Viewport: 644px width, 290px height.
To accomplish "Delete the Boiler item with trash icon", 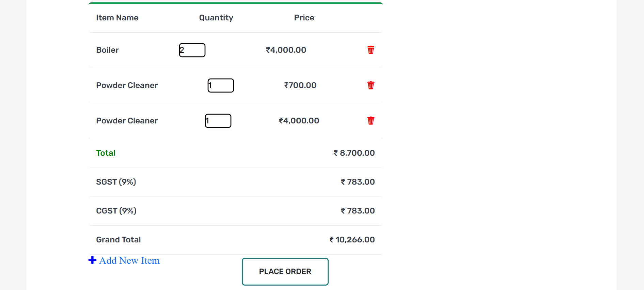I will click(371, 50).
